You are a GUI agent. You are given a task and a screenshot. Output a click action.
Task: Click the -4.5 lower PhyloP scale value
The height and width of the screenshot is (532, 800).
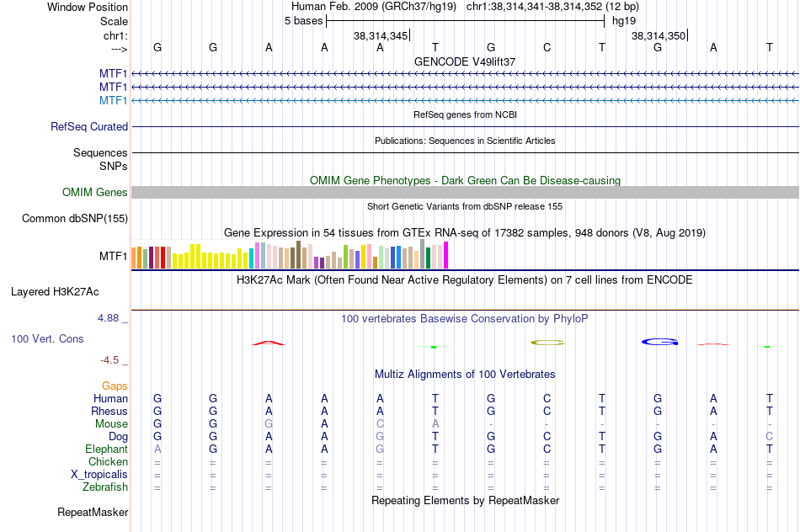(109, 360)
